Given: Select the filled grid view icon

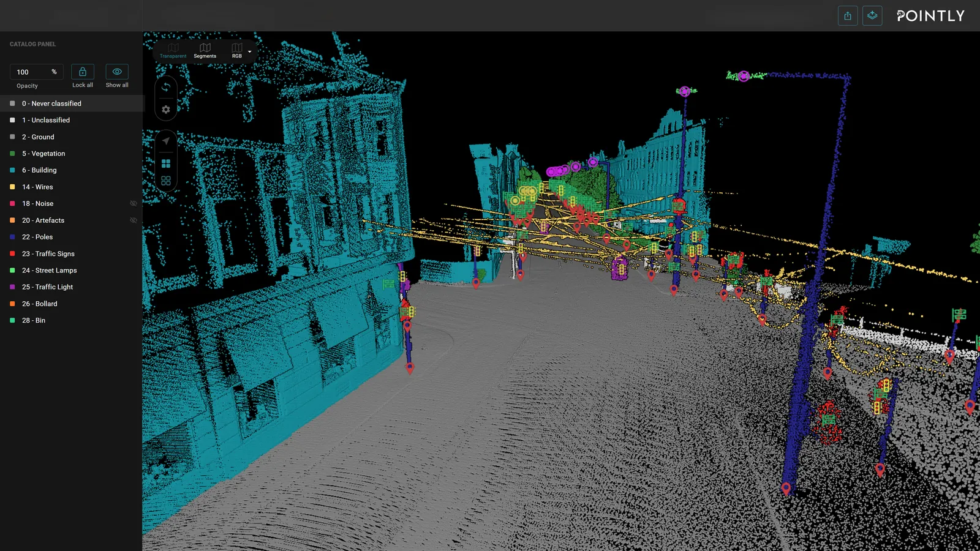Looking at the screenshot, I should [x=166, y=163].
